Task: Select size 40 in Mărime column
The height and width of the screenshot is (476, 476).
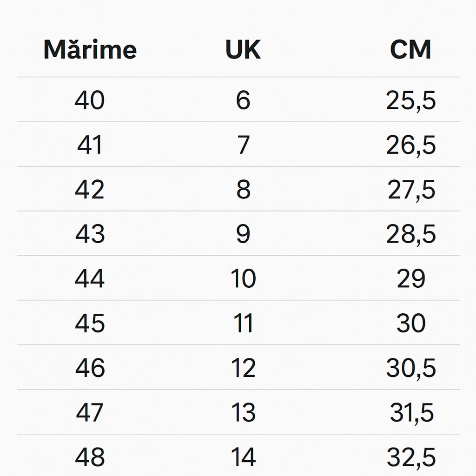Action: tap(90, 100)
